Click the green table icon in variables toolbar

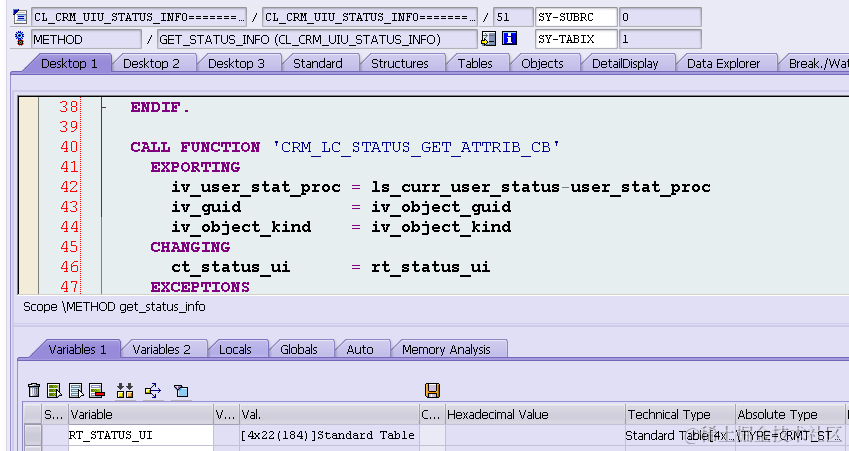54,390
